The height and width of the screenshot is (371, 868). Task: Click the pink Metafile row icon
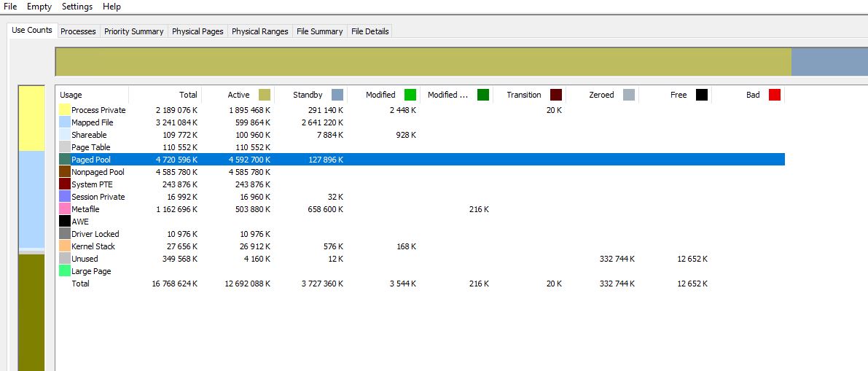point(65,209)
